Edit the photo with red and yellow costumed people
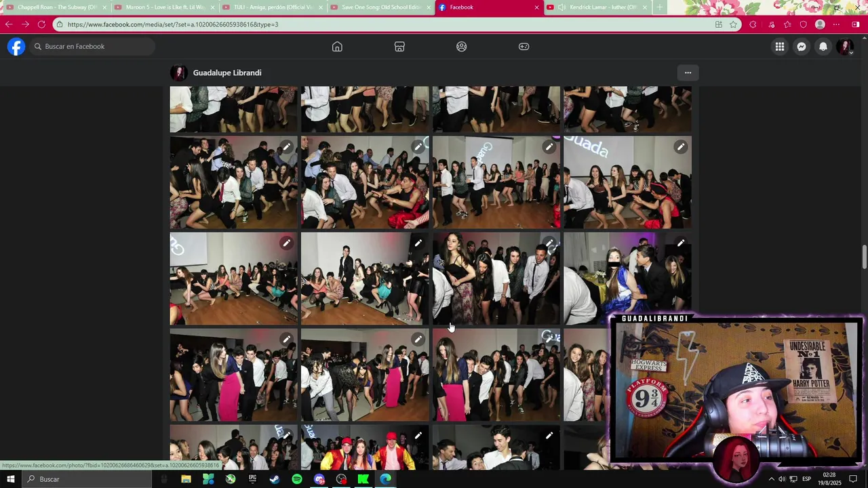 [x=418, y=435]
